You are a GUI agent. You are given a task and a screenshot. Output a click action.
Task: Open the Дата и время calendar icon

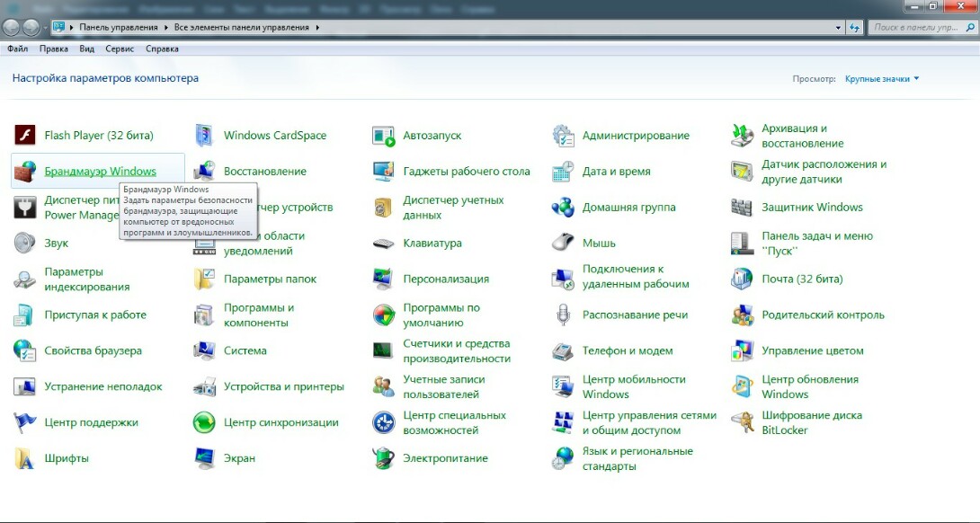563,172
